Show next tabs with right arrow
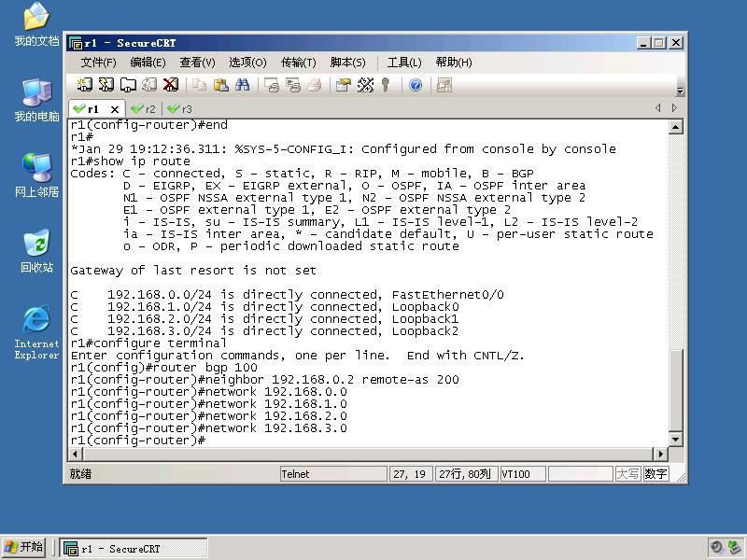Image resolution: width=747 pixels, height=560 pixels. [674, 108]
